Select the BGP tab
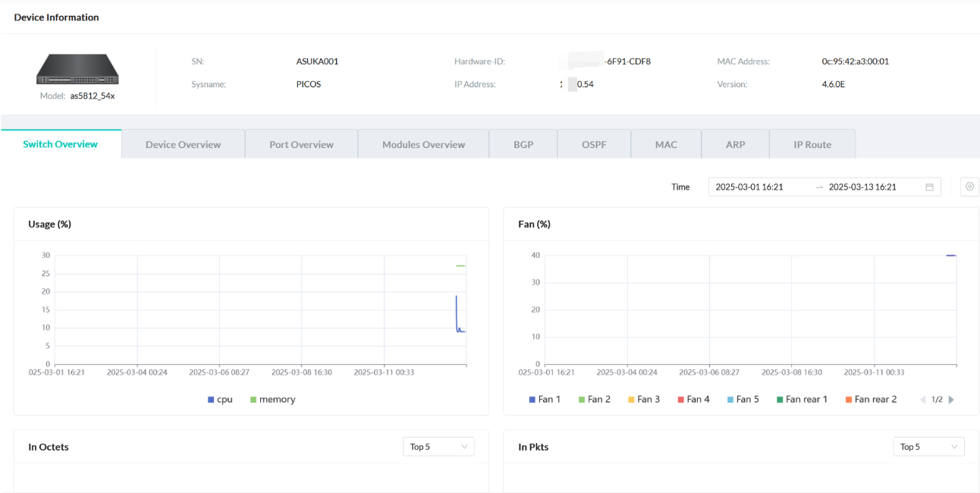Viewport: 980px width, 493px height. tap(523, 144)
